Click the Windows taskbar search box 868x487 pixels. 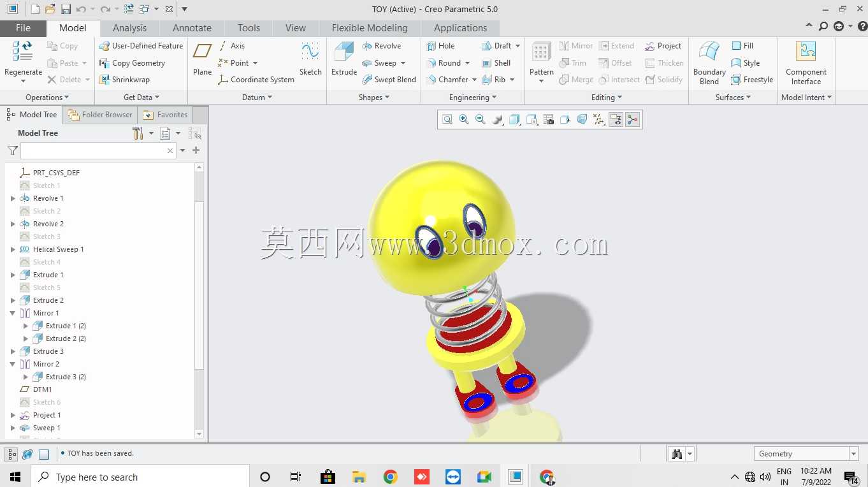click(140, 477)
